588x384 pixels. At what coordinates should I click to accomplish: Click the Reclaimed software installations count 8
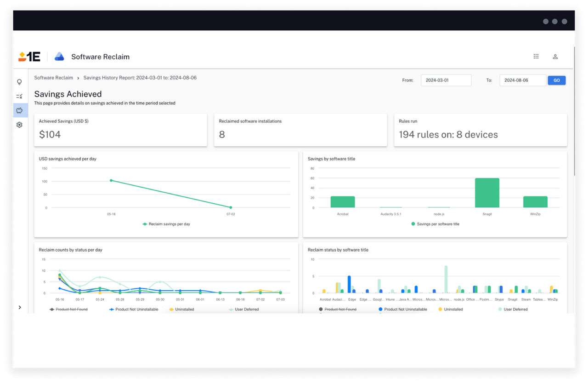(222, 135)
